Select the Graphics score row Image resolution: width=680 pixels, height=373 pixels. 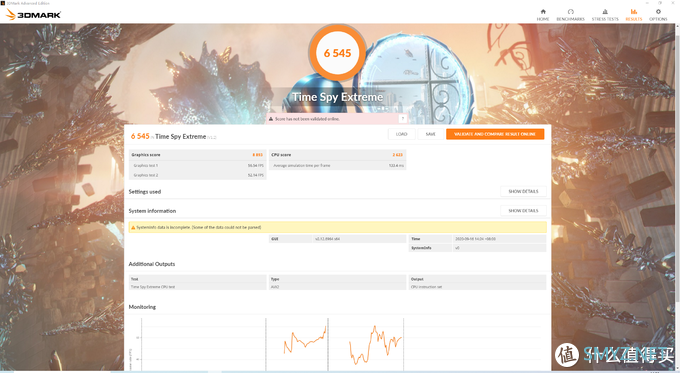197,155
